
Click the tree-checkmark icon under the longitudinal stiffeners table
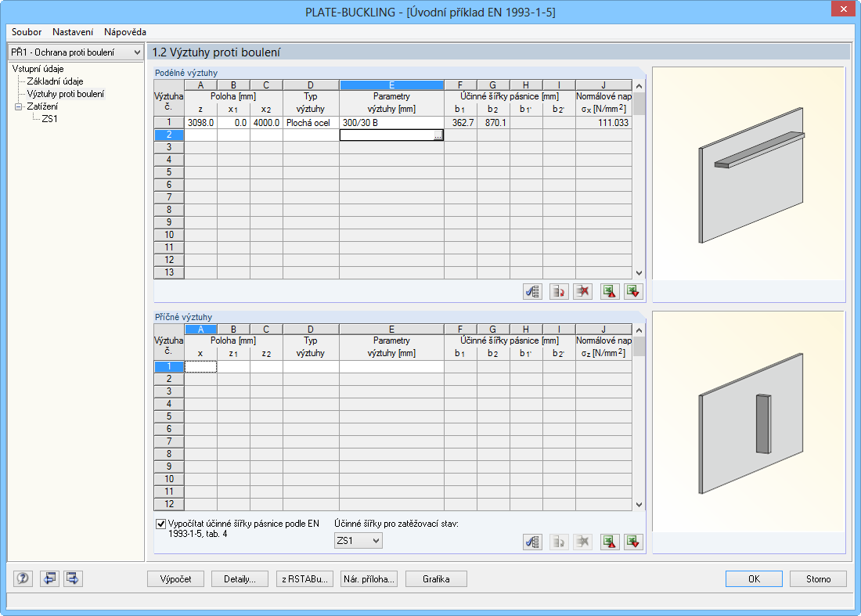click(532, 291)
